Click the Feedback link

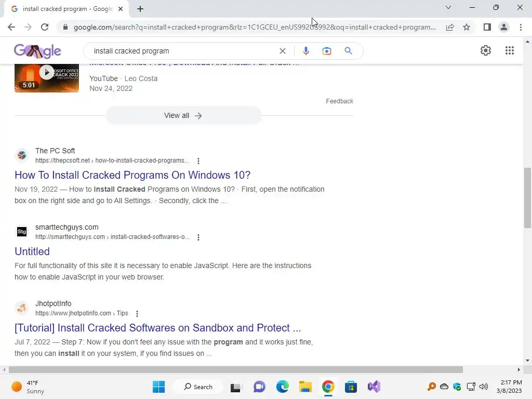(339, 101)
